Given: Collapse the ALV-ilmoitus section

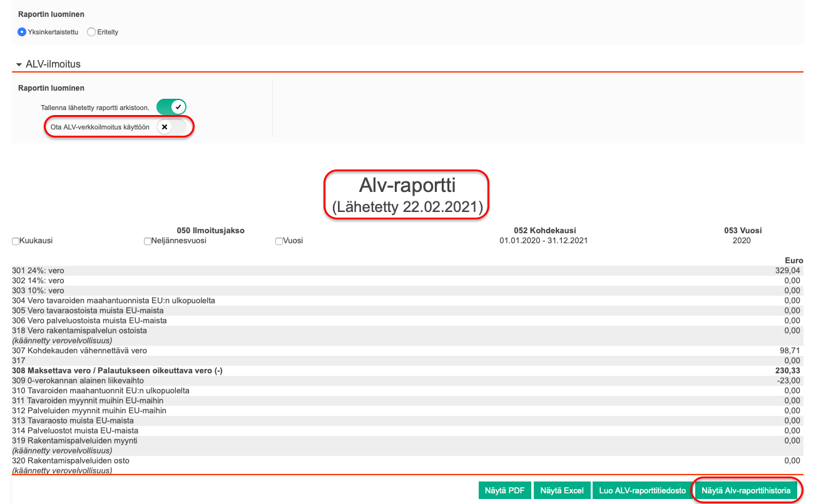Looking at the screenshot, I should (19, 64).
